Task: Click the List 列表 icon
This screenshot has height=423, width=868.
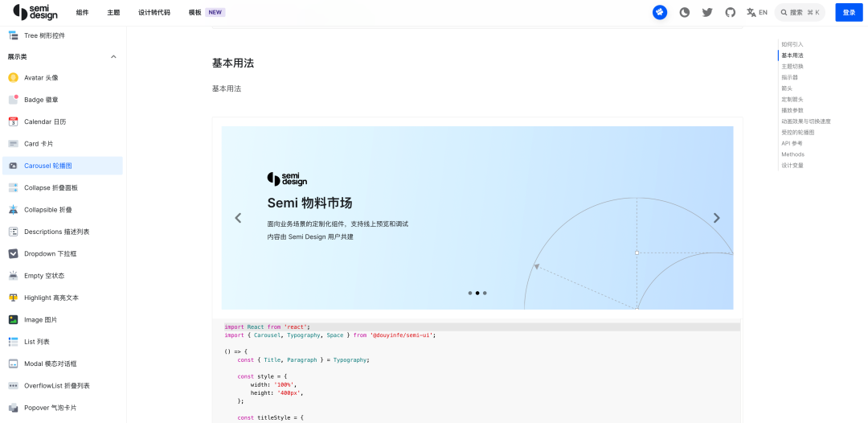Action: pyautogui.click(x=14, y=342)
